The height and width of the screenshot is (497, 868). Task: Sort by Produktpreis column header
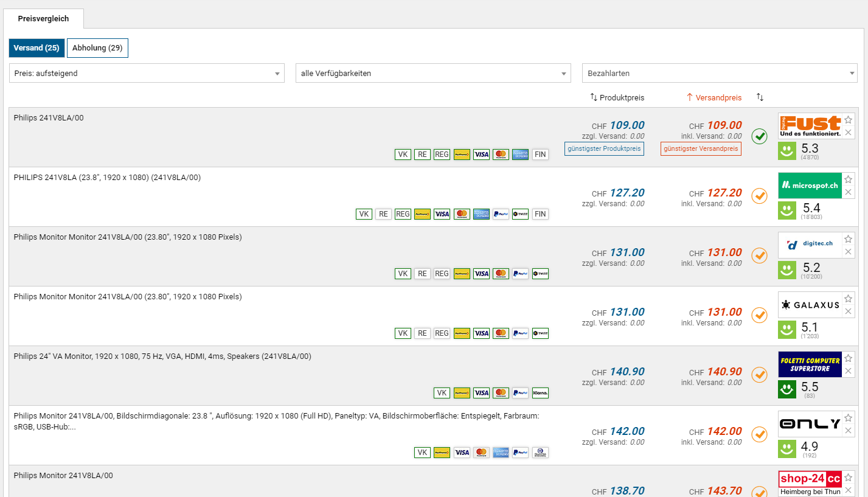click(x=617, y=97)
